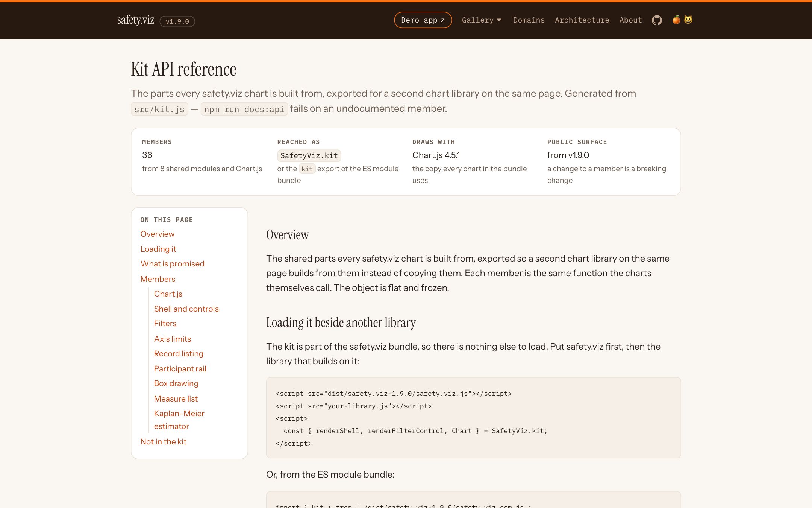The height and width of the screenshot is (508, 812).
Task: Click the npm run docs:api inline code
Action: coord(244,109)
